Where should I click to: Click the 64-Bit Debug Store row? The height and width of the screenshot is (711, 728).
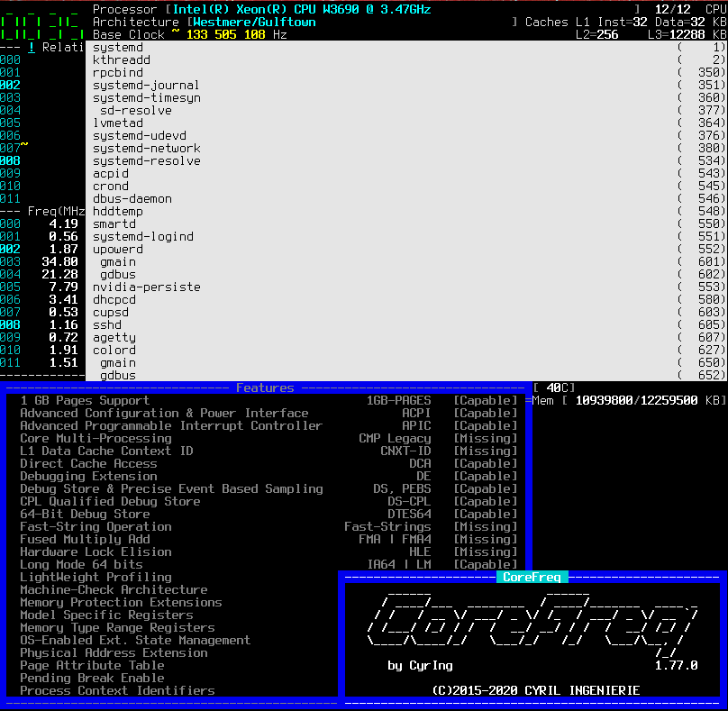pyautogui.click(x=268, y=514)
